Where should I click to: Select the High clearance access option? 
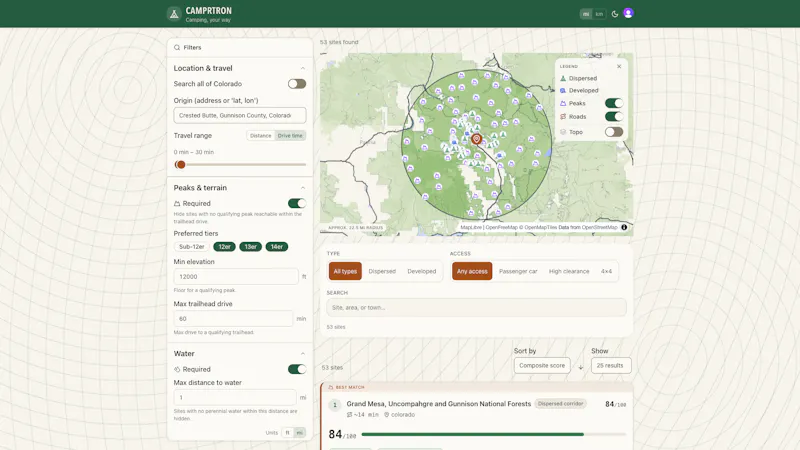(569, 271)
